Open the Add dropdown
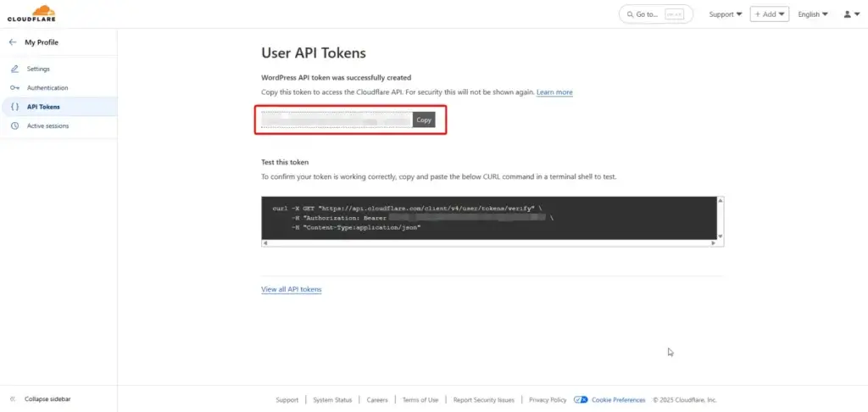 pyautogui.click(x=770, y=14)
